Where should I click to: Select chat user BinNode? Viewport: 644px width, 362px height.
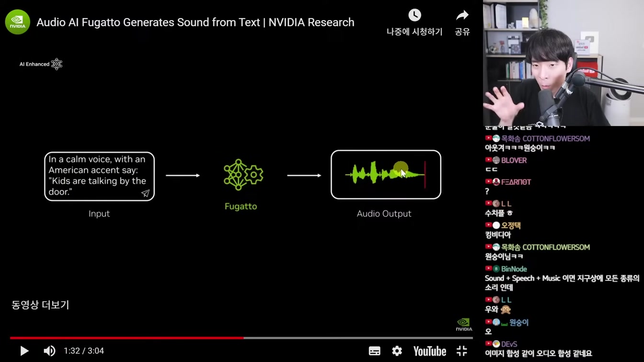click(514, 269)
